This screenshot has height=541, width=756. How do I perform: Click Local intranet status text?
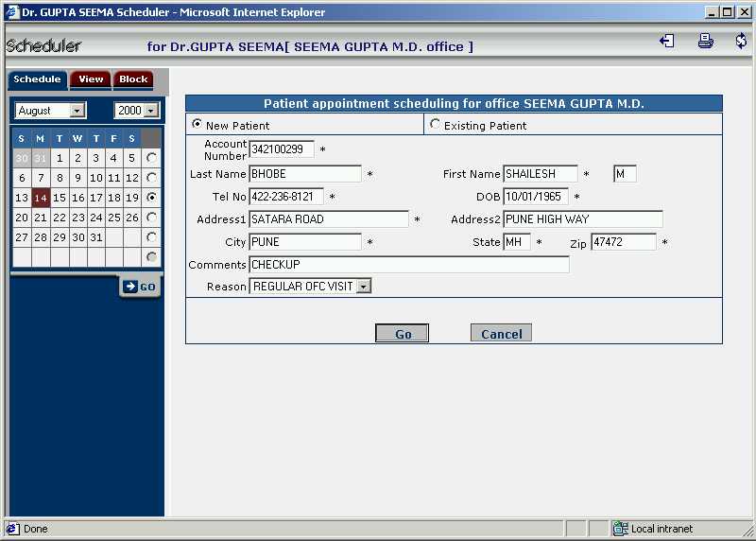point(662,529)
